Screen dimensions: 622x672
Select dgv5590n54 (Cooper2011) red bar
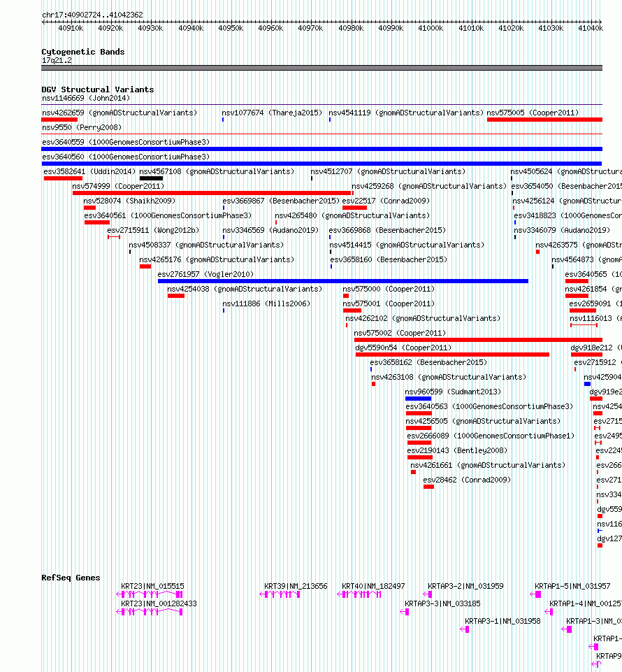452,355
